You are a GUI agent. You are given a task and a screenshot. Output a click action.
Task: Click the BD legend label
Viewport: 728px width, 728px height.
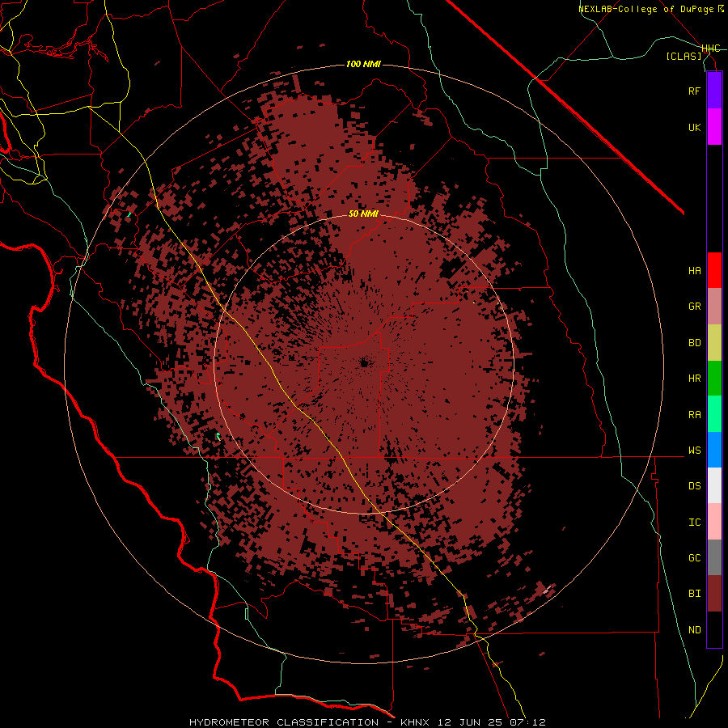click(694, 343)
